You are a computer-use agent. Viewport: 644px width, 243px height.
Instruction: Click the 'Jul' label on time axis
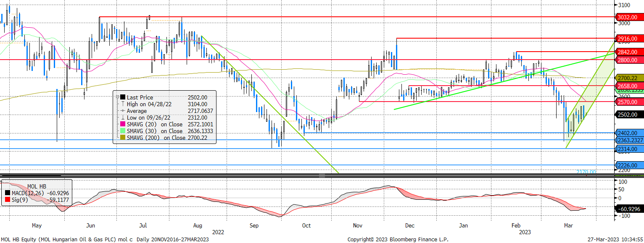tap(144, 225)
